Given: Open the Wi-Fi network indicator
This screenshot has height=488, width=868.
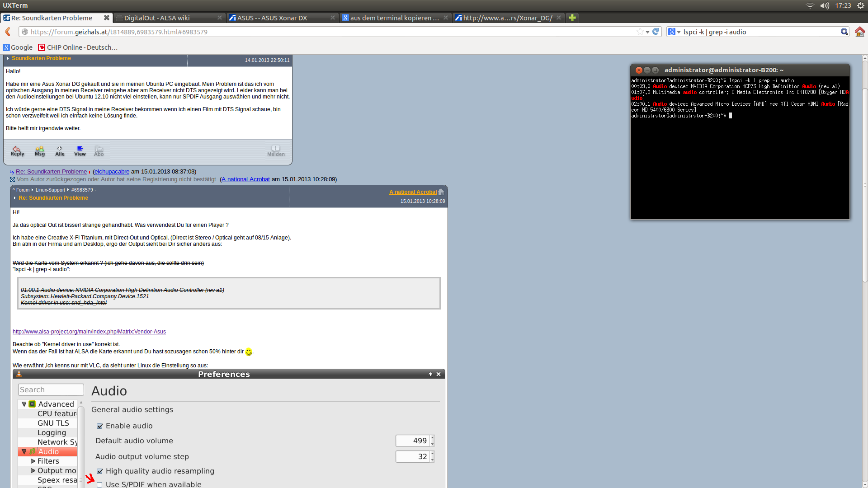Looking at the screenshot, I should click(810, 5).
